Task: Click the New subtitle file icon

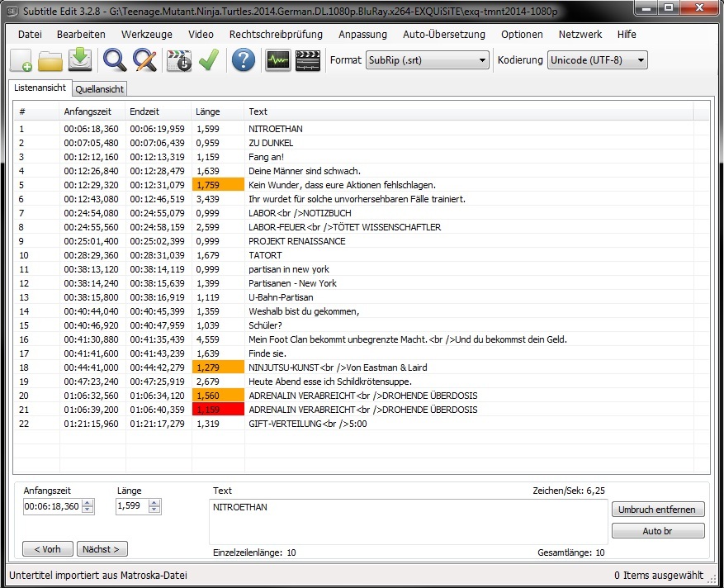Action: (x=21, y=60)
